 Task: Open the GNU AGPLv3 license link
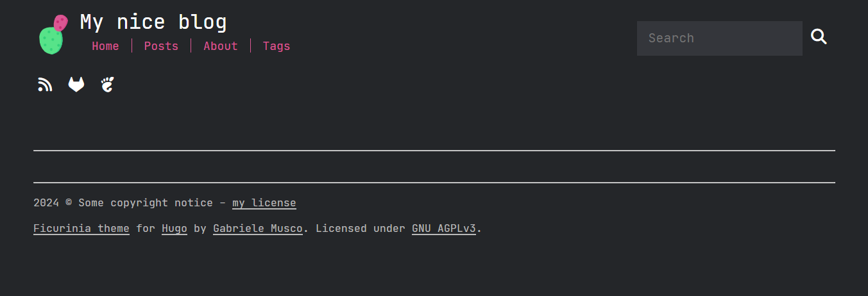(444, 229)
